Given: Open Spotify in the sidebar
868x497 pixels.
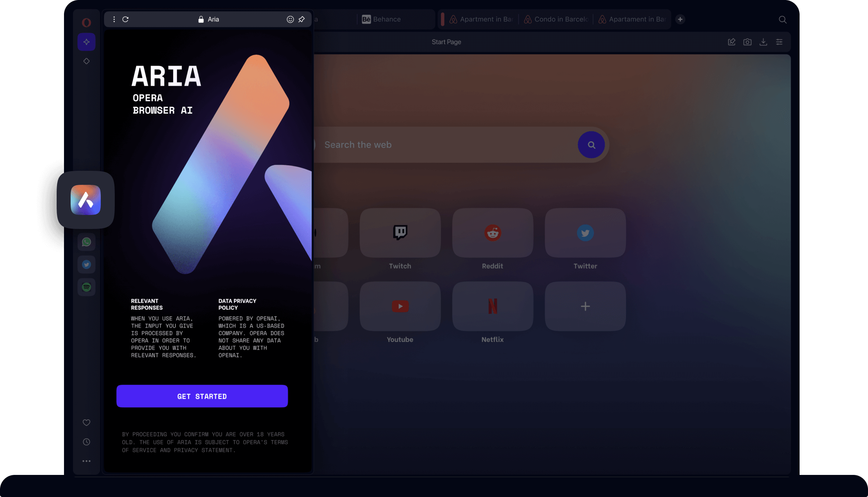Looking at the screenshot, I should click(86, 287).
